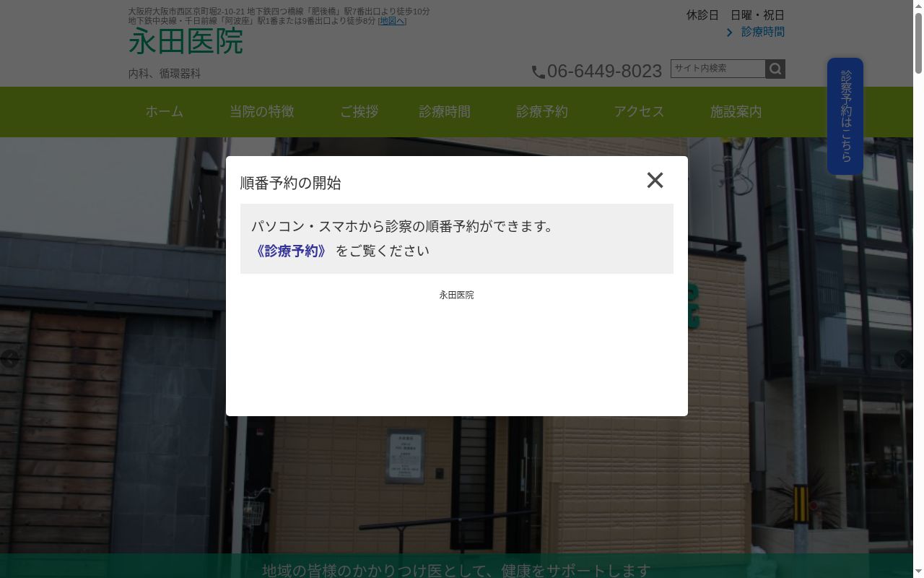Screen dimensions: 924x578
Task: Open 当院の特徴 menu item
Action: [x=262, y=112]
